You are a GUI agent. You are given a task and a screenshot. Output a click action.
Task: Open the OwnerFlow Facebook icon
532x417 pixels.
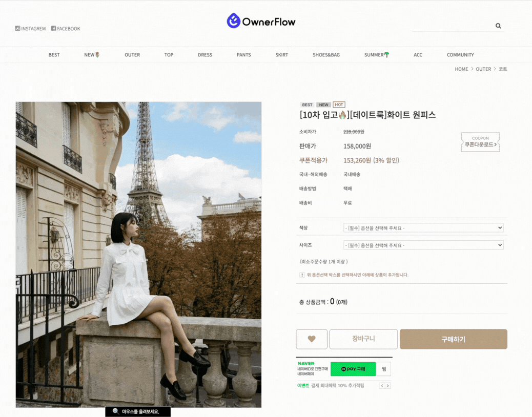pyautogui.click(x=53, y=29)
